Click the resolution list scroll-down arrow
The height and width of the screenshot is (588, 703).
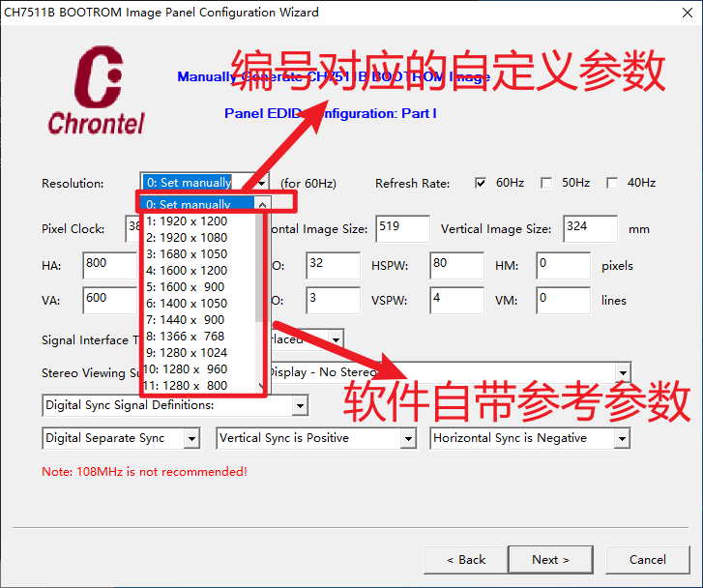[x=261, y=386]
